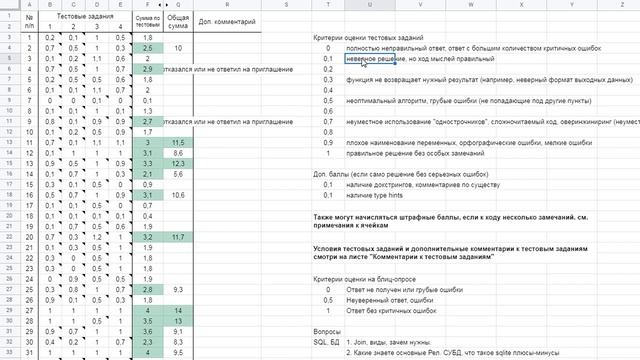The width and height of the screenshot is (640, 360).
Task: Select column Q header
Action: (x=178, y=5)
